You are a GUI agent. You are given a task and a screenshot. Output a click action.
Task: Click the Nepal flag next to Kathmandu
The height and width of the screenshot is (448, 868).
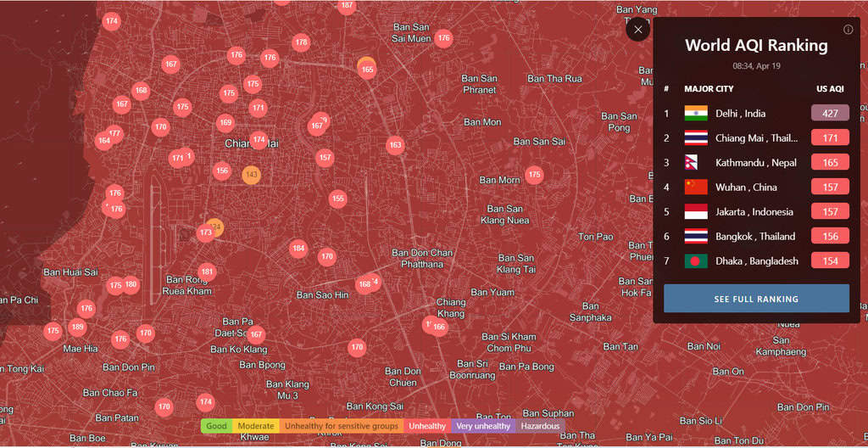coord(695,163)
